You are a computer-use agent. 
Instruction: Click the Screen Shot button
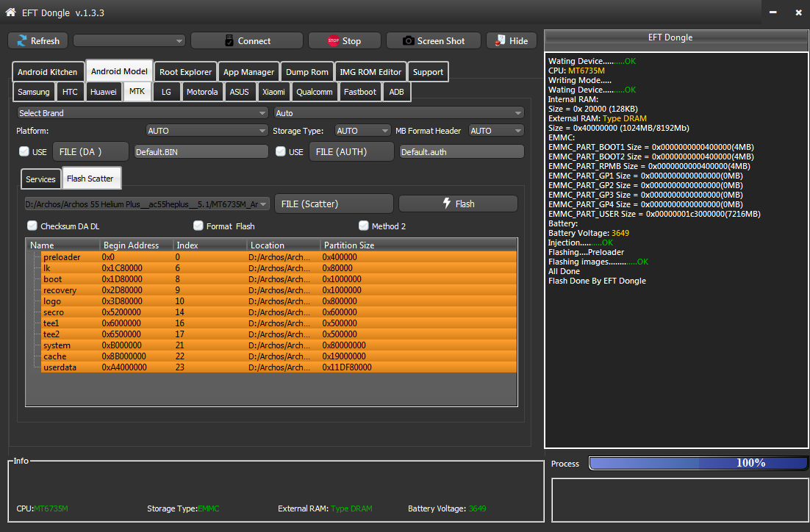434,41
